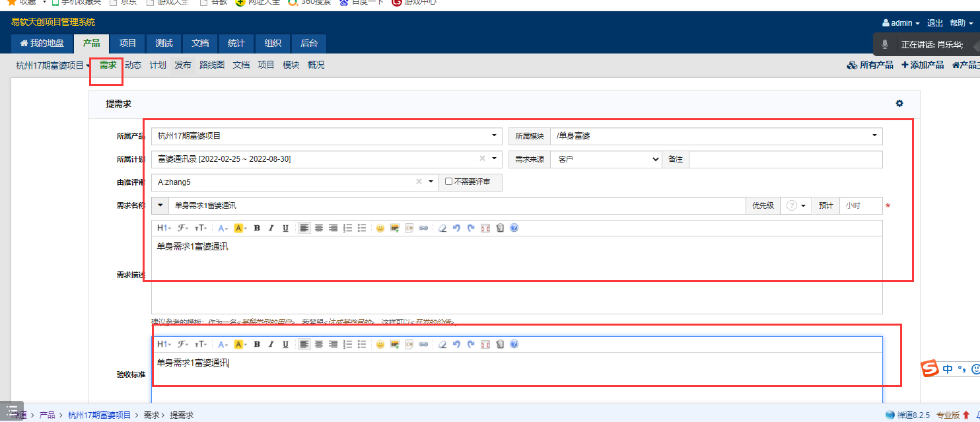Image resolution: width=980 pixels, height=422 pixels.
Task: Switch to 我的地盘 main tab
Action: point(42,44)
